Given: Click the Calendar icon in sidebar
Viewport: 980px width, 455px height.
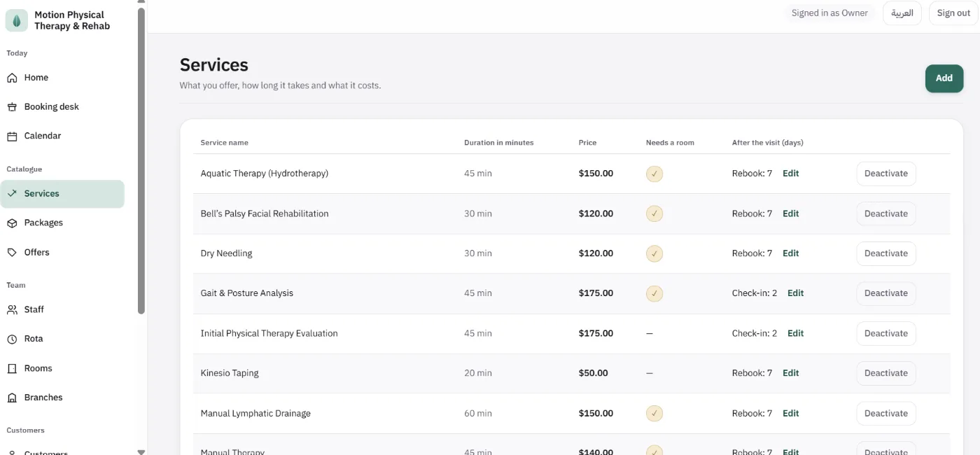Looking at the screenshot, I should pos(12,136).
